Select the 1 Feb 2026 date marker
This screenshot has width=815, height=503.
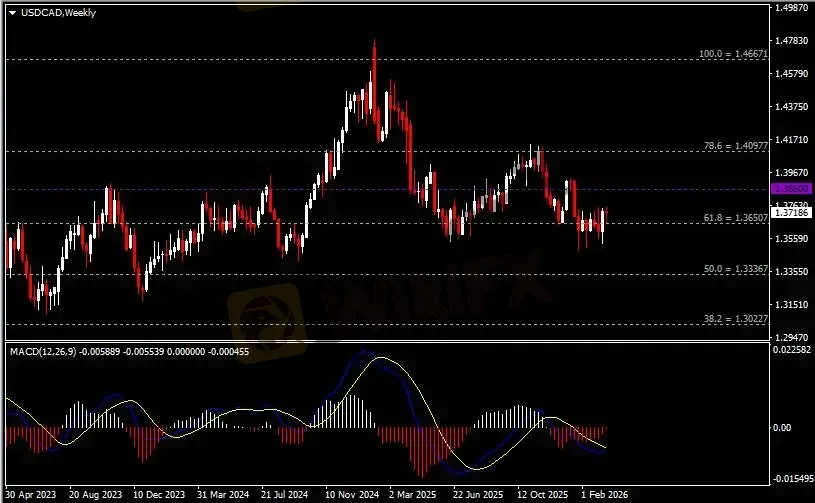point(606,494)
